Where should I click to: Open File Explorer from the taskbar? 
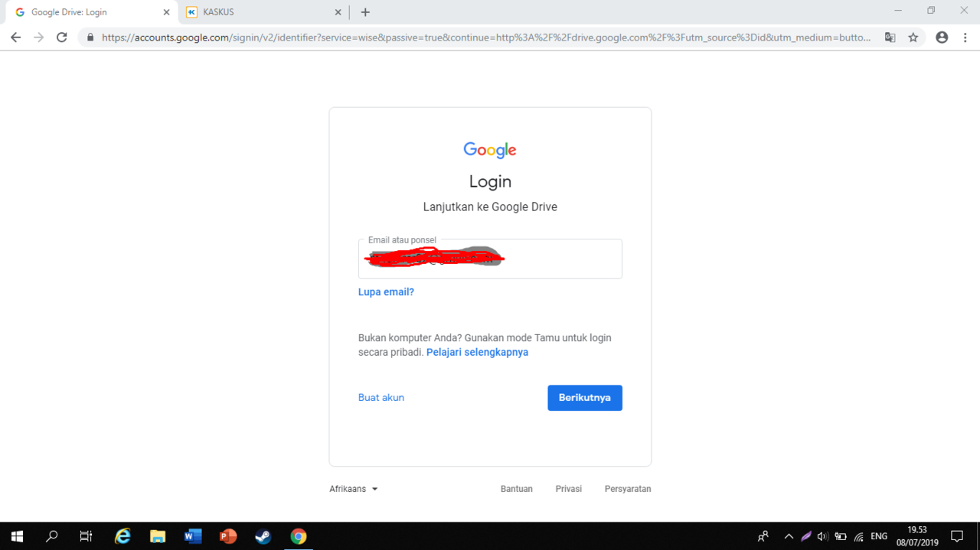(x=157, y=536)
